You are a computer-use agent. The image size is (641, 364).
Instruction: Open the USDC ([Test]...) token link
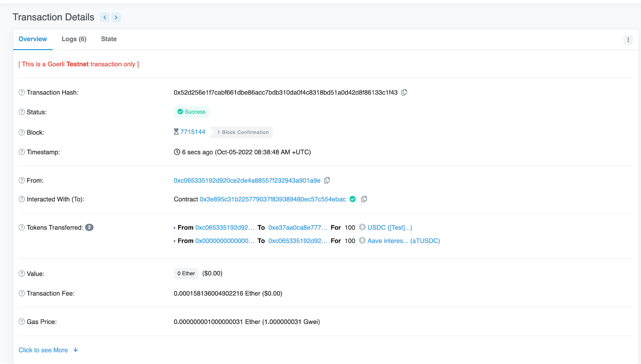(x=390, y=227)
